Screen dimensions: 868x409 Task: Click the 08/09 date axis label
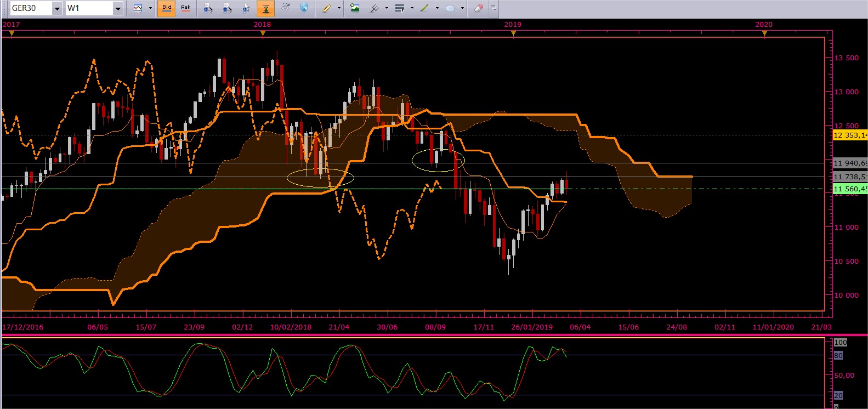click(x=435, y=327)
